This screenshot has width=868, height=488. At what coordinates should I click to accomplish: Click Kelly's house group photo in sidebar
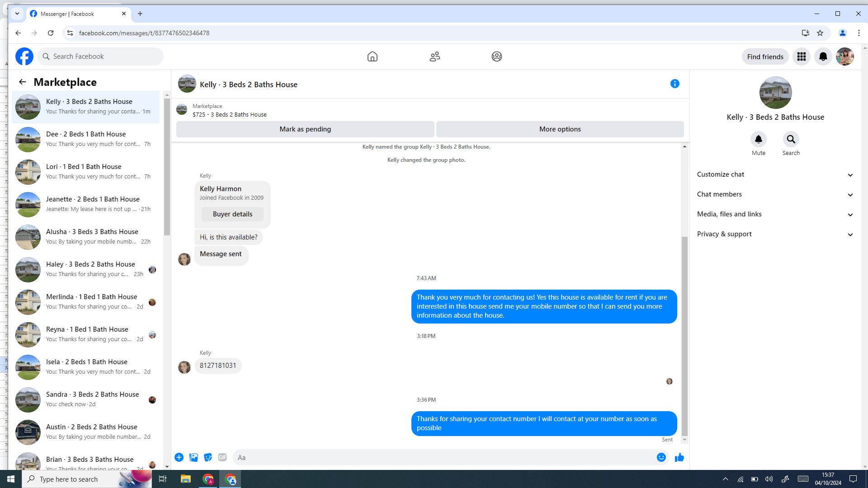[x=775, y=93]
